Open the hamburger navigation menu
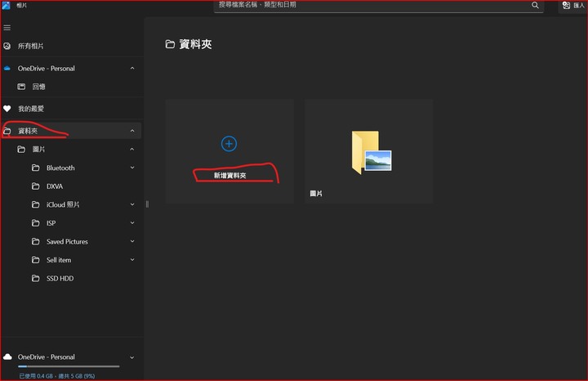Viewport: 588px width, 381px height. click(7, 28)
